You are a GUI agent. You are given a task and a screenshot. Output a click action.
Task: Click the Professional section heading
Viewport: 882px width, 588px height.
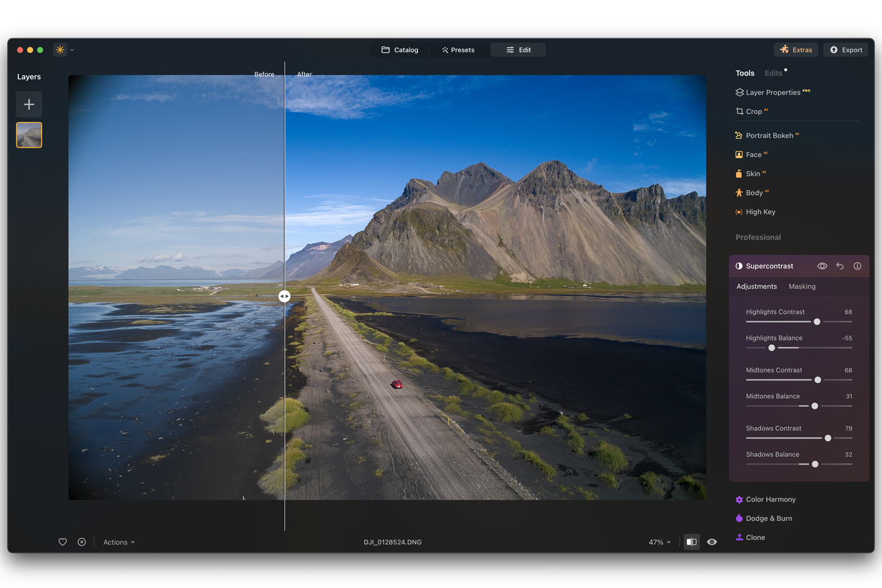click(758, 238)
